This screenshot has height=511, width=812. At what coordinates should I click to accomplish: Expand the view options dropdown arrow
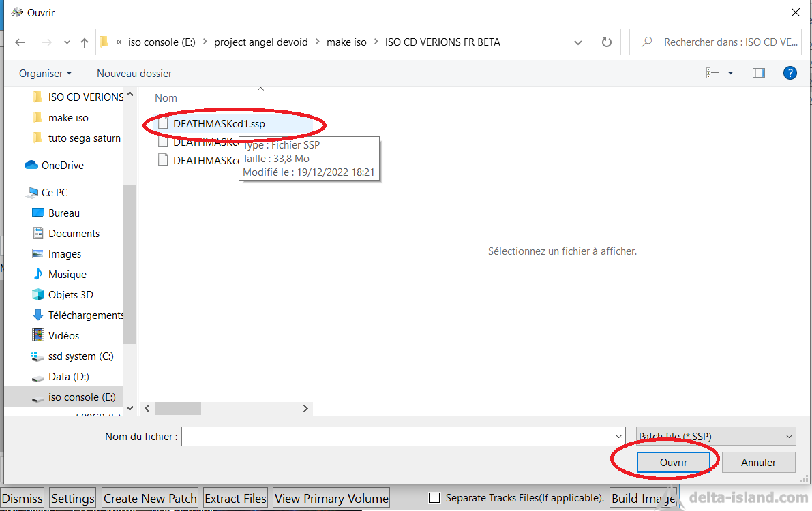tap(730, 73)
